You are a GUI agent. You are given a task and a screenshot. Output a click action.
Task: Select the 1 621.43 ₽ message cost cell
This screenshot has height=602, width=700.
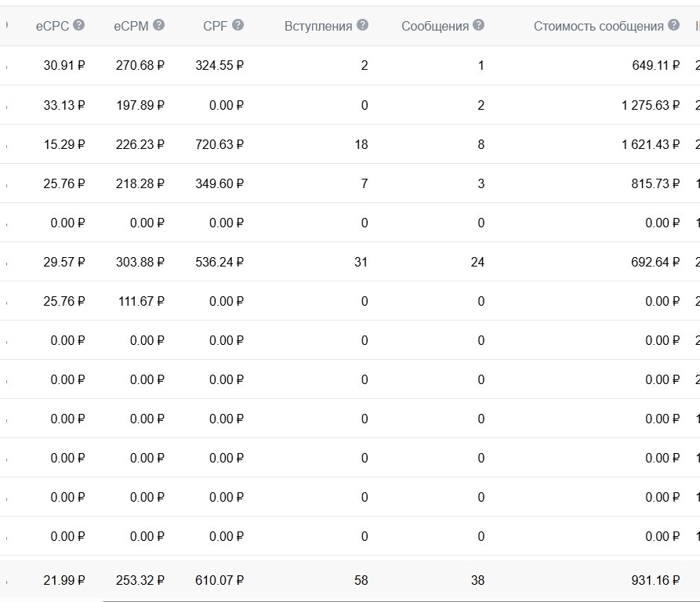[x=651, y=144]
